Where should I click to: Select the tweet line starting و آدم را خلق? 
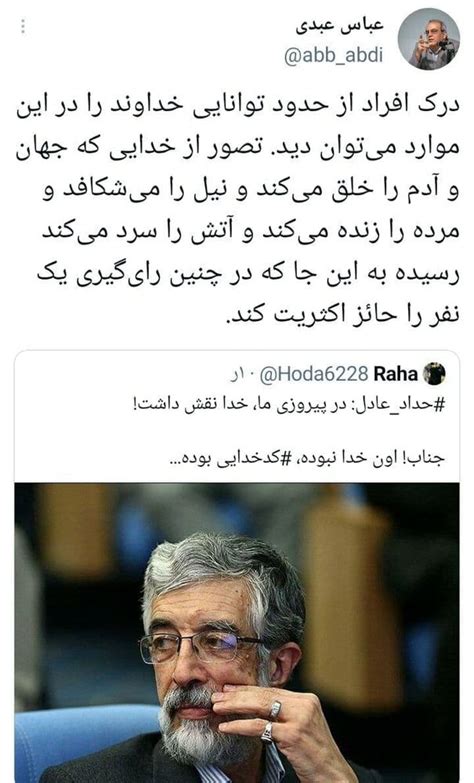point(251,190)
